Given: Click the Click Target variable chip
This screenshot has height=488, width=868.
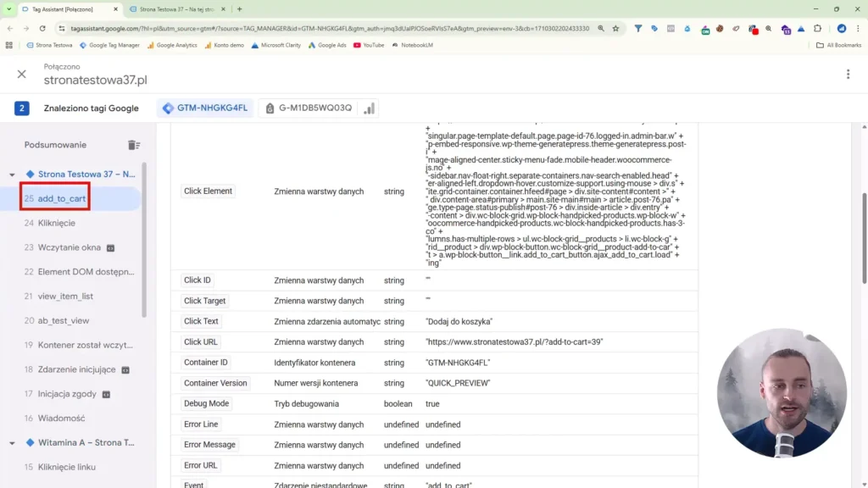Looking at the screenshot, I should pos(205,301).
